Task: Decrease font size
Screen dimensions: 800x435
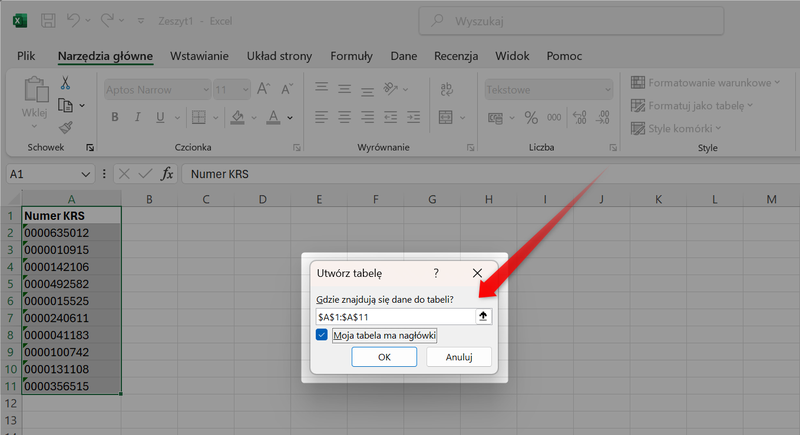Action: click(287, 89)
